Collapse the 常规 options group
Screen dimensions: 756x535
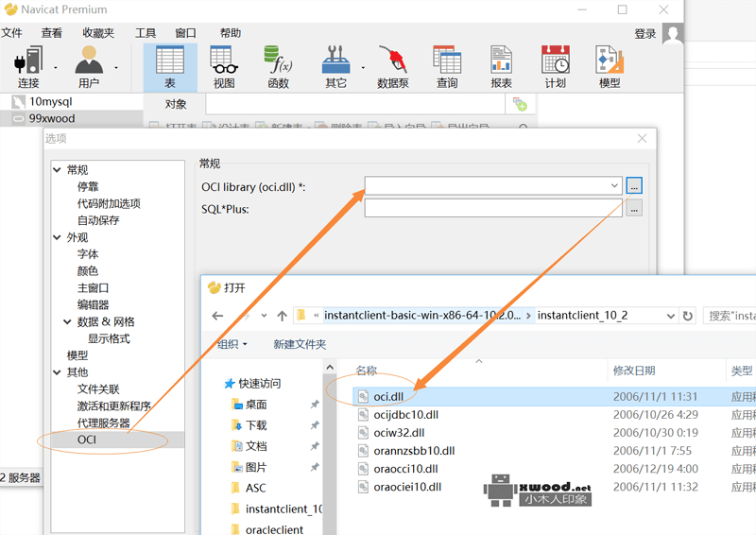[57, 170]
